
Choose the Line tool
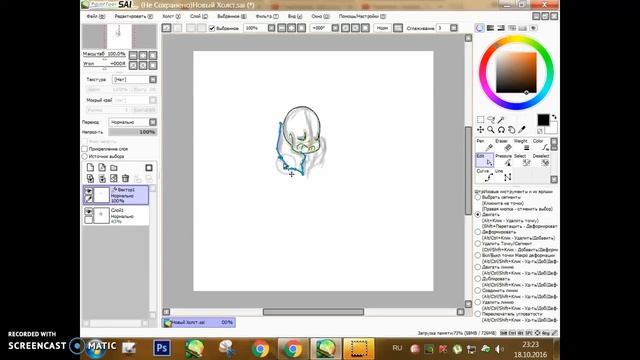coord(503,175)
